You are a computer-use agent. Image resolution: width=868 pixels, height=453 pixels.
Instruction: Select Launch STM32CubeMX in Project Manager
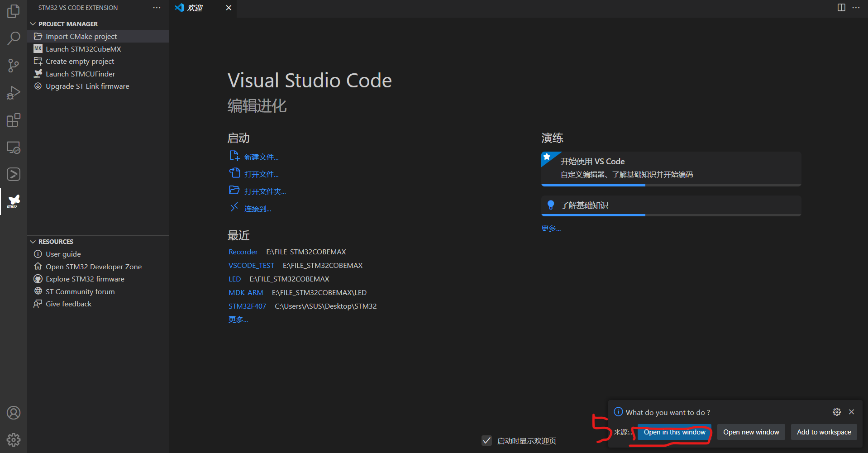pyautogui.click(x=83, y=49)
